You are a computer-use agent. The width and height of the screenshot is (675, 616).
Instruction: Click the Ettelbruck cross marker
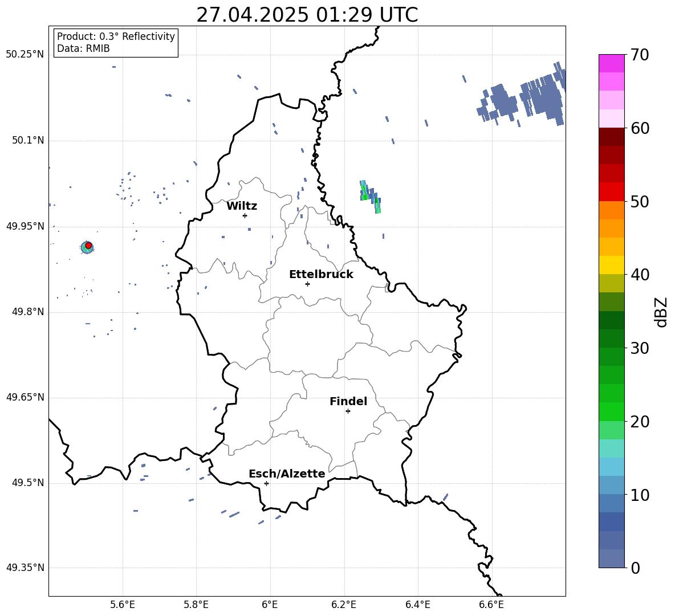tap(307, 284)
